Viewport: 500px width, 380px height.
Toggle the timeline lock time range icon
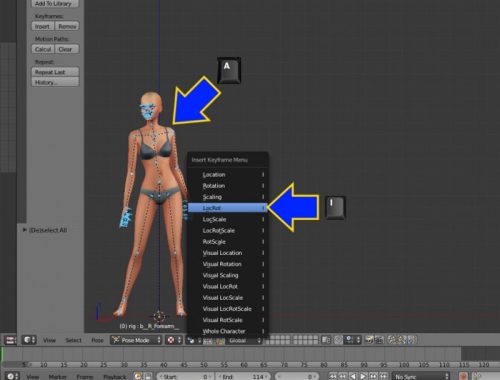tap(148, 376)
